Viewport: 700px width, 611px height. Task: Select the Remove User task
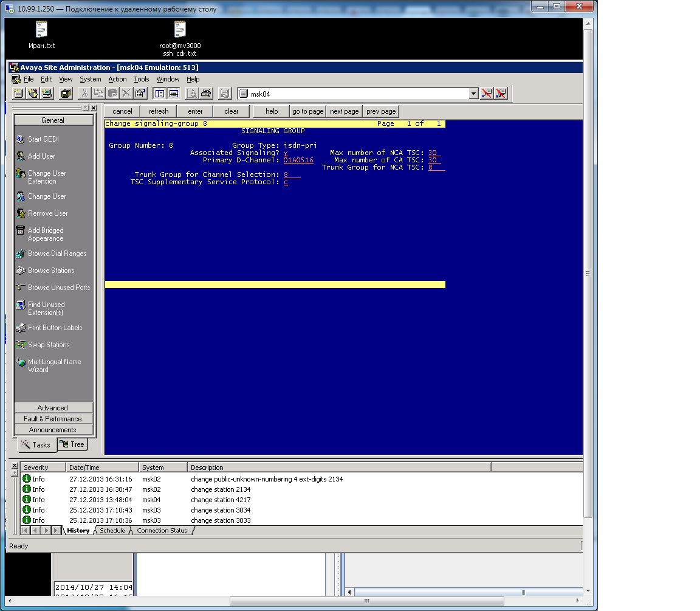(41, 213)
